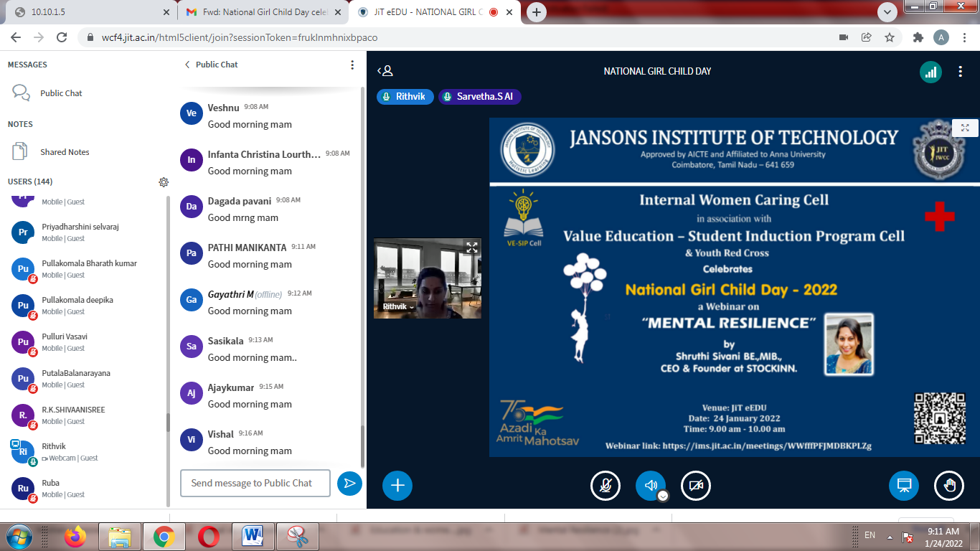
Task: Open the audio device dropdown chevron
Action: 664,496
